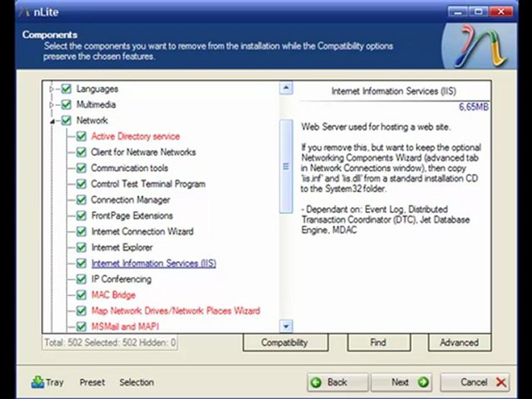
Task: Select the Active Directory service label
Action: pyautogui.click(x=135, y=136)
